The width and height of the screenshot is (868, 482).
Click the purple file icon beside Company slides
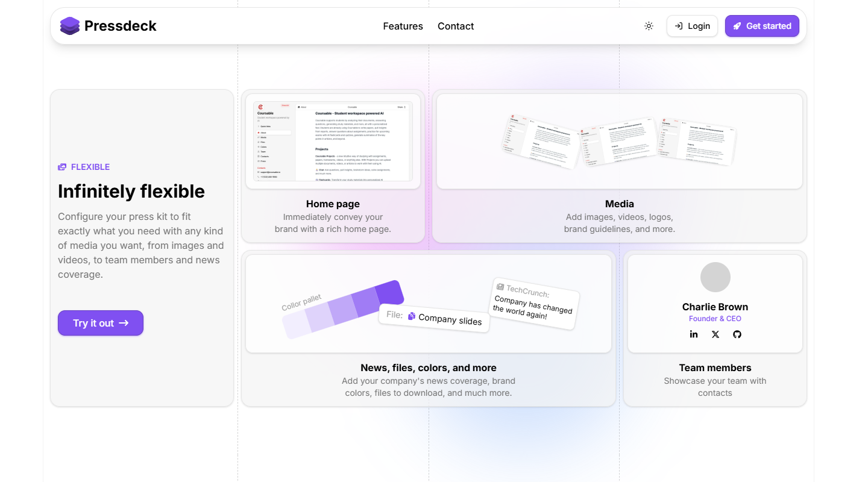[412, 316]
